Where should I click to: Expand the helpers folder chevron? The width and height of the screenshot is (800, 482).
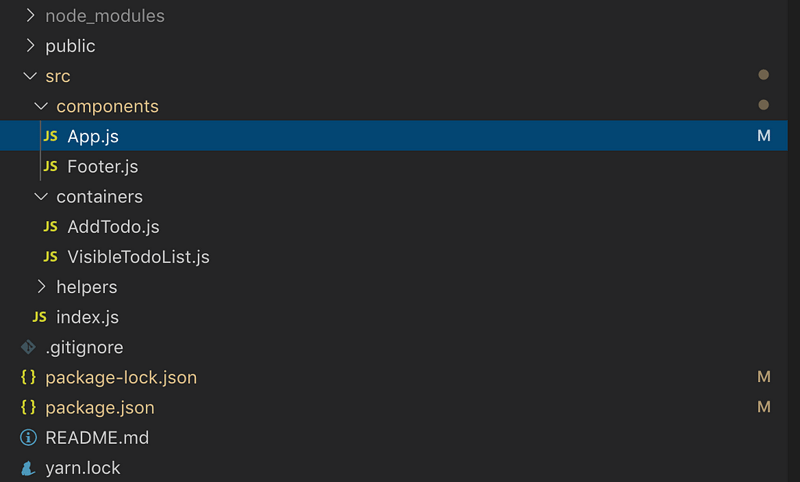pos(41,287)
